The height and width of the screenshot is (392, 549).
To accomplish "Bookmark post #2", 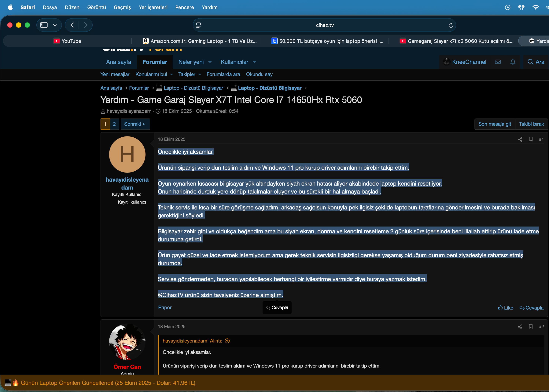I will [x=531, y=327].
